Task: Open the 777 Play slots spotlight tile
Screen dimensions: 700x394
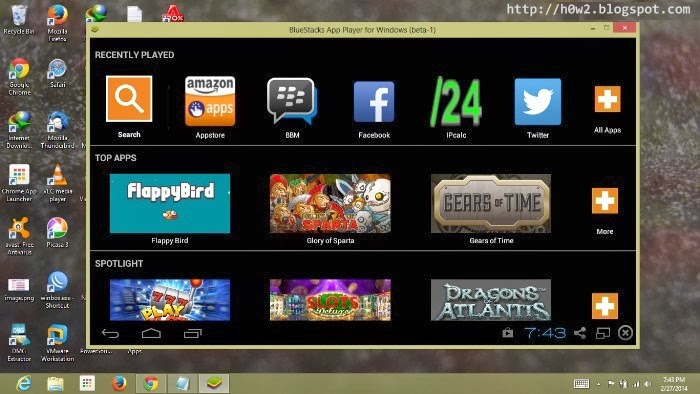Action: [170, 300]
